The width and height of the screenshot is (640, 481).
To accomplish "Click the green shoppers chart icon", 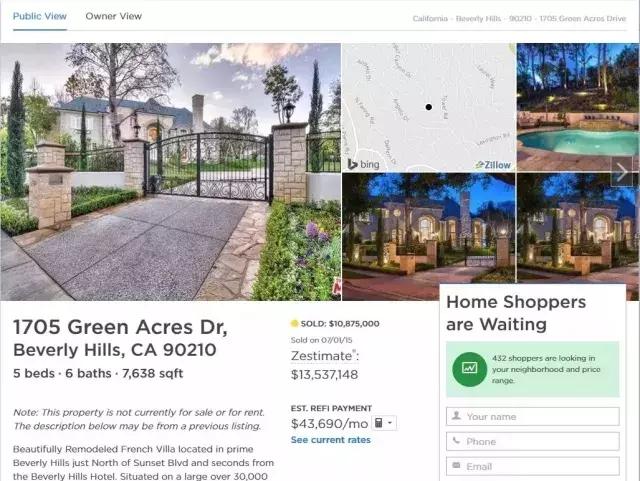I will 469,369.
